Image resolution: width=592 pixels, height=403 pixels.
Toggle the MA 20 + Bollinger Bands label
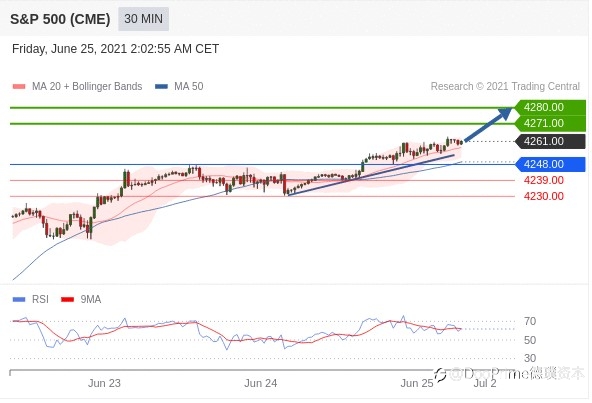click(x=87, y=86)
